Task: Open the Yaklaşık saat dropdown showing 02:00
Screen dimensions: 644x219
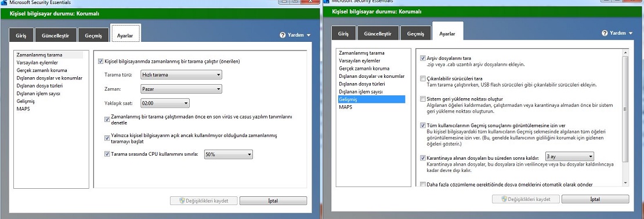Action: click(x=165, y=103)
